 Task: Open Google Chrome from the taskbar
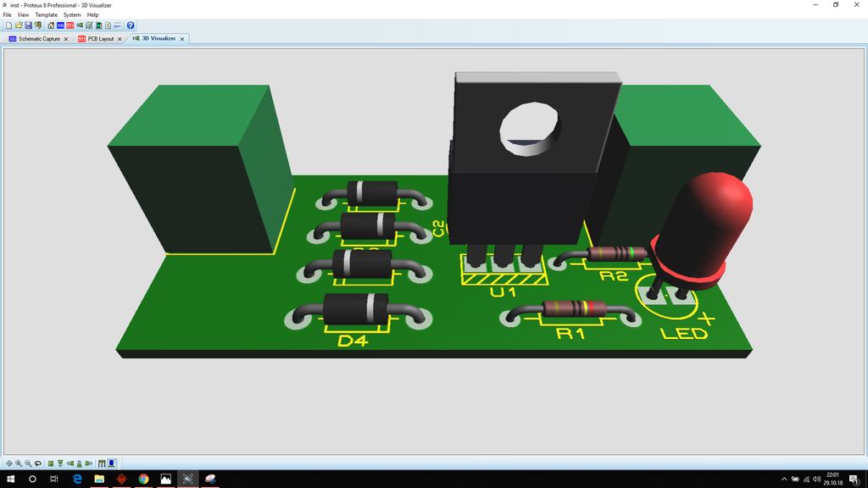[143, 479]
